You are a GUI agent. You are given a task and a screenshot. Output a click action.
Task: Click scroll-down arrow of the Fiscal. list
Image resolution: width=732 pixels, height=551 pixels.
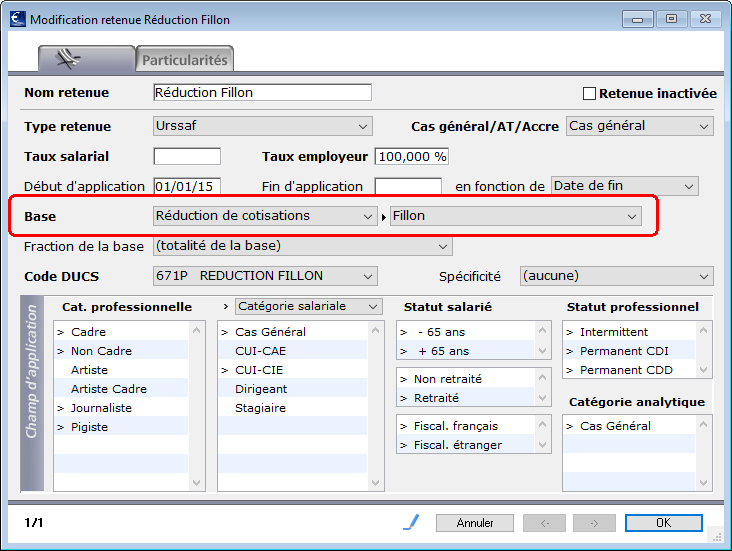(x=542, y=445)
